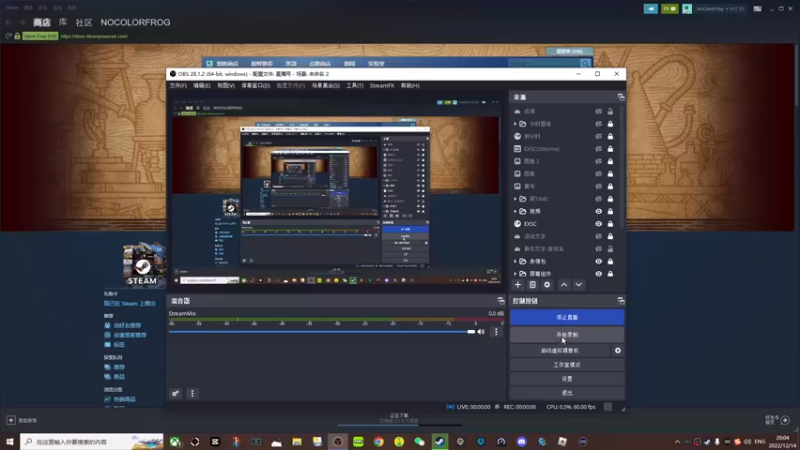The height and width of the screenshot is (450, 800).
Task: Move the selected source up
Action: [x=564, y=285]
